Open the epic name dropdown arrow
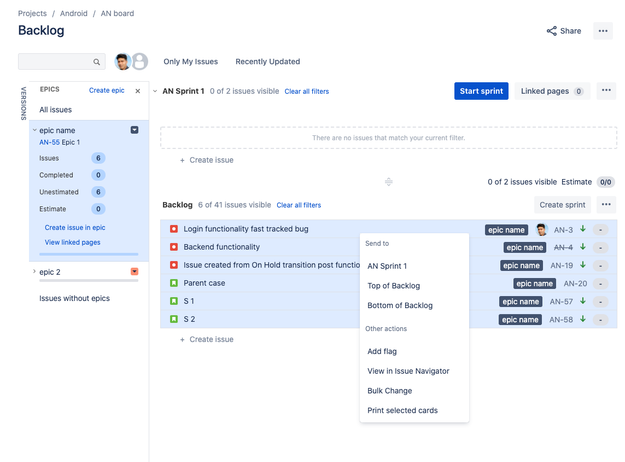Image resolution: width=625 pixels, height=462 pixels. point(135,130)
